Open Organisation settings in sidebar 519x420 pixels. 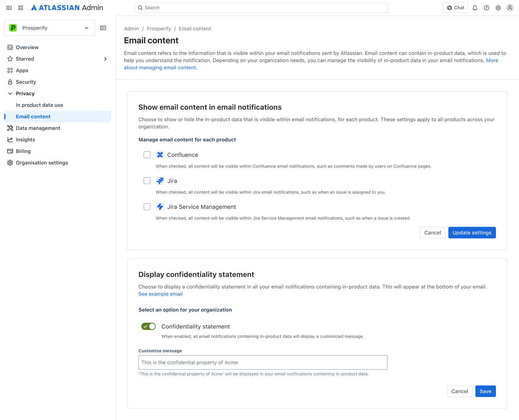pos(58,163)
